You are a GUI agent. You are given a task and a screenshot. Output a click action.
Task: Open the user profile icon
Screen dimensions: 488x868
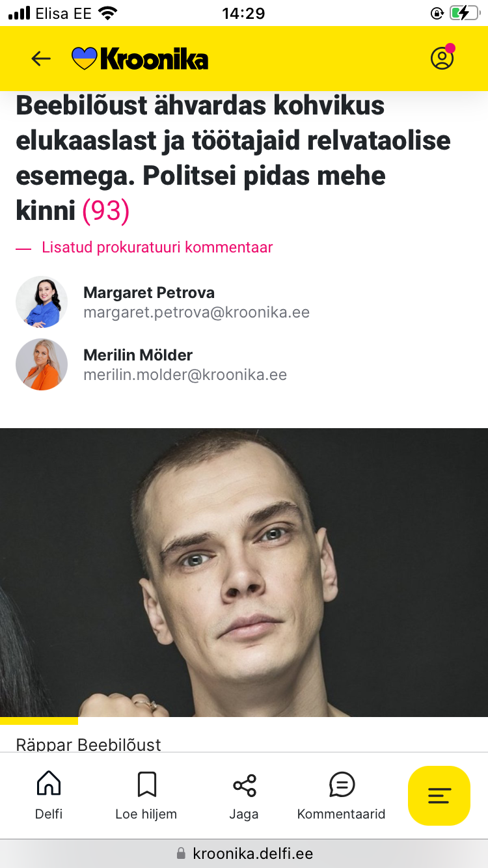pos(442,58)
